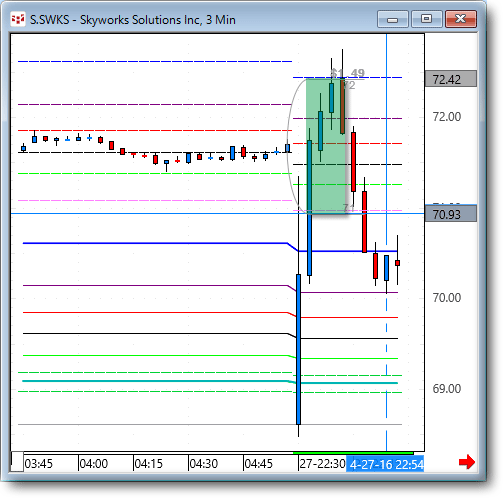The height and width of the screenshot is (499, 504).
Task: Click the 04:45 time axis label
Action: [x=259, y=464]
